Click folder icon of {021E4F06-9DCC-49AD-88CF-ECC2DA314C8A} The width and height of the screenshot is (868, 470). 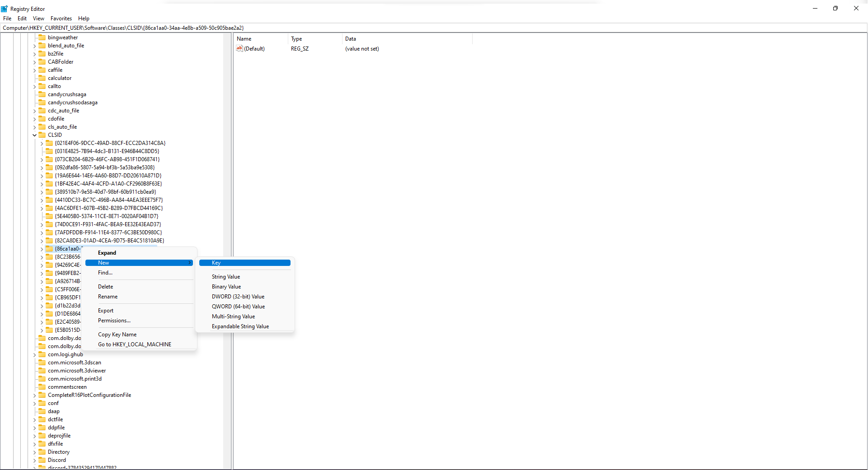point(49,143)
